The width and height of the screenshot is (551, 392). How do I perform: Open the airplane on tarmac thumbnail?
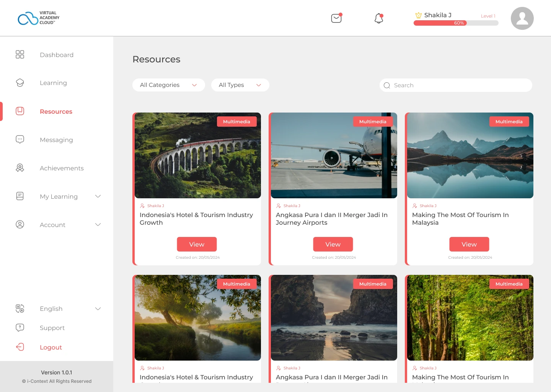coord(334,155)
